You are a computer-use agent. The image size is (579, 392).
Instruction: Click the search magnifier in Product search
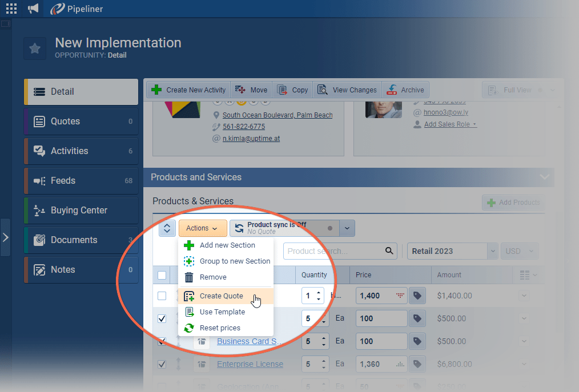tap(389, 250)
